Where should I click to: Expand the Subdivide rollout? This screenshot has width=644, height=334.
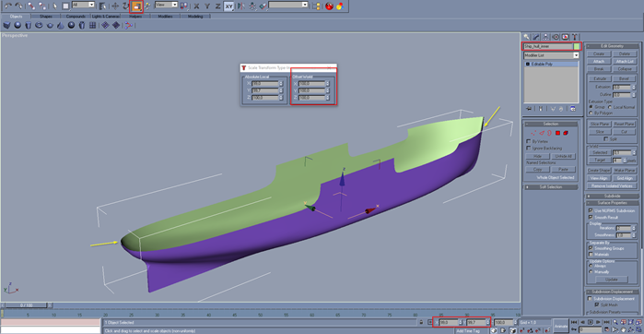[613, 197]
